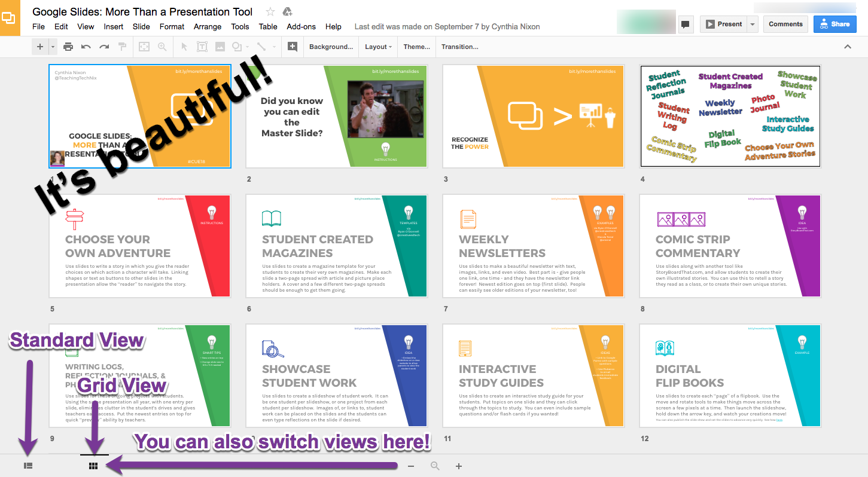
Task: Switch to Grid view
Action: (93, 464)
